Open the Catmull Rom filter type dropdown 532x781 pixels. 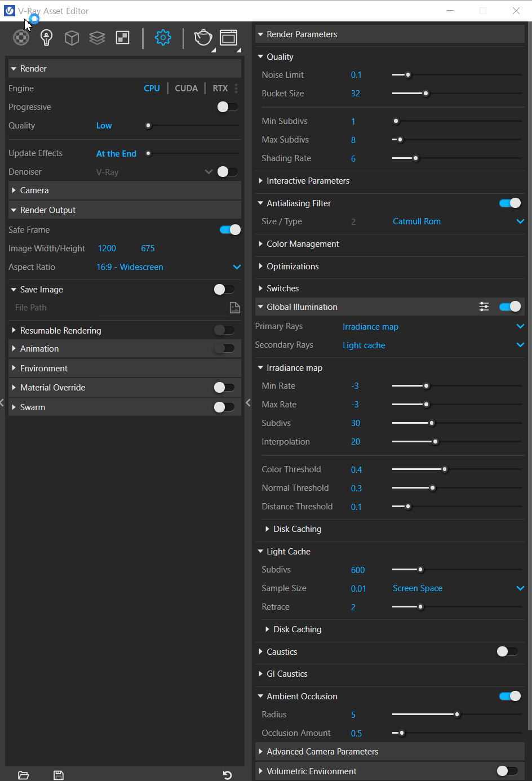click(458, 221)
